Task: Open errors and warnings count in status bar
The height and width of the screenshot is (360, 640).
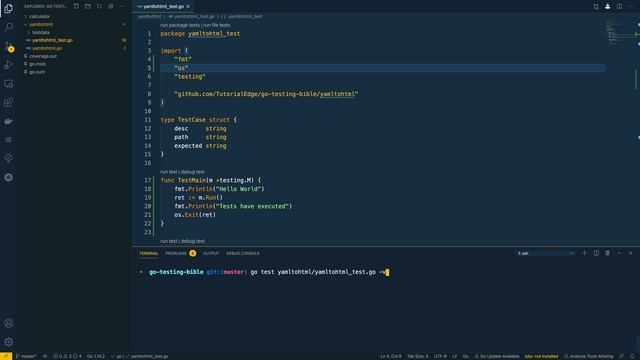Action: pos(67,356)
